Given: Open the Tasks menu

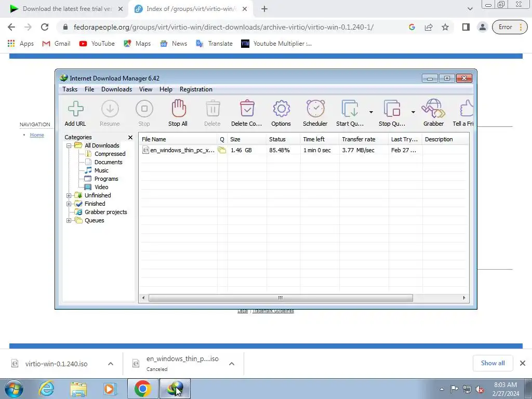Looking at the screenshot, I should (x=70, y=89).
